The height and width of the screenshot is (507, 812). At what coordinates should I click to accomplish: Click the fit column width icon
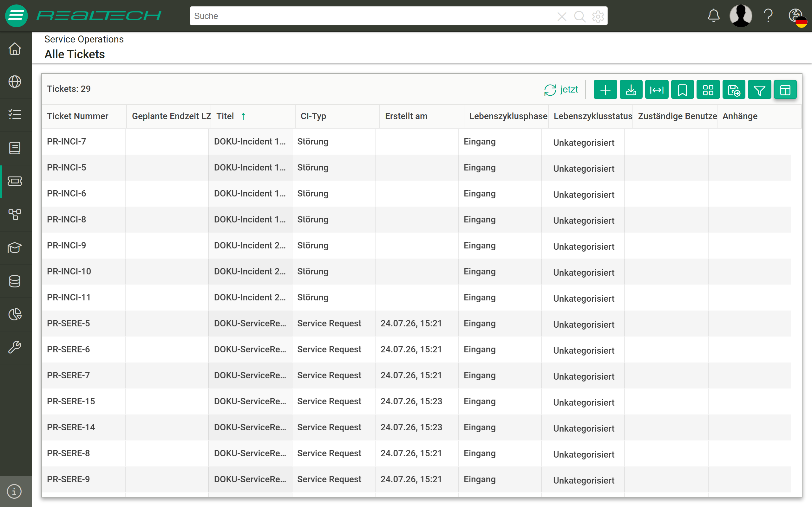[x=657, y=90]
